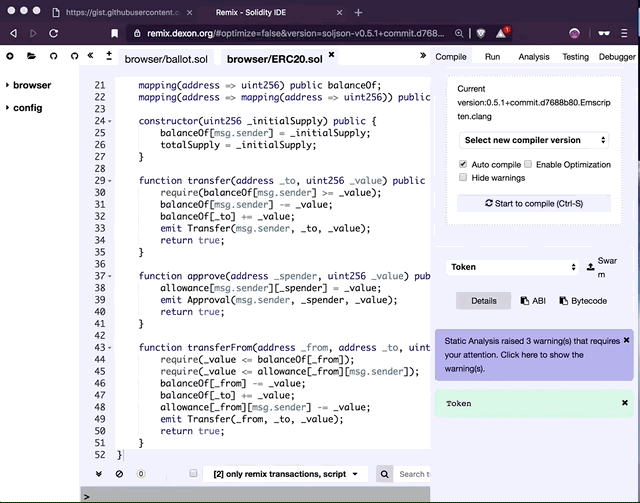Switch to the Run tab
The image size is (640, 503).
point(492,57)
